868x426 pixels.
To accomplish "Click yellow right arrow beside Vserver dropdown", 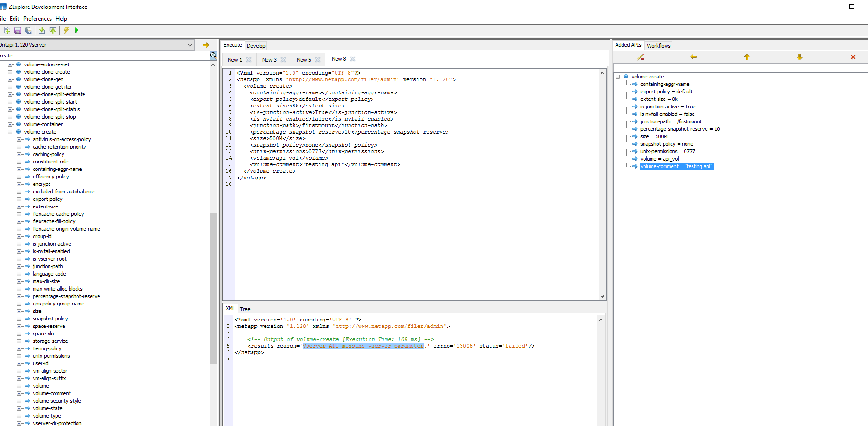I will coord(205,45).
